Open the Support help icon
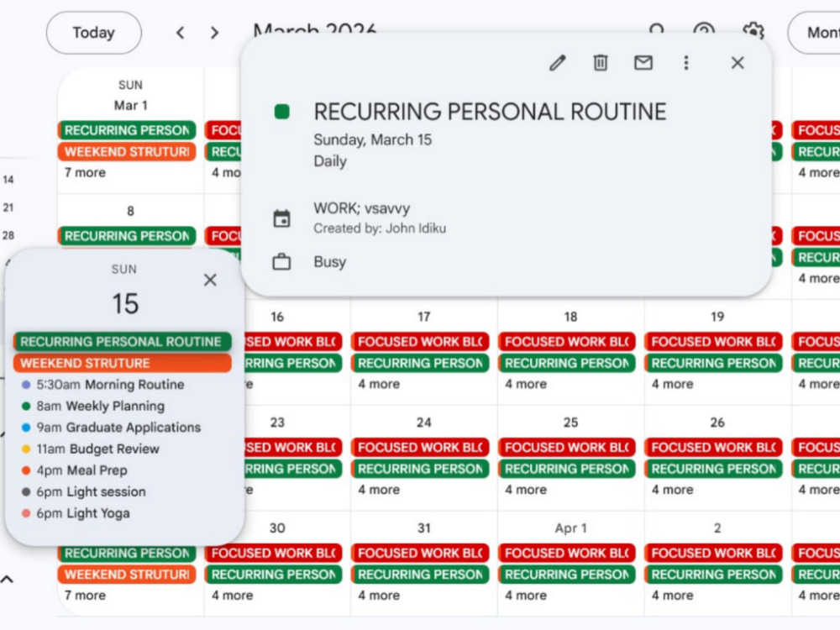 pos(704,31)
